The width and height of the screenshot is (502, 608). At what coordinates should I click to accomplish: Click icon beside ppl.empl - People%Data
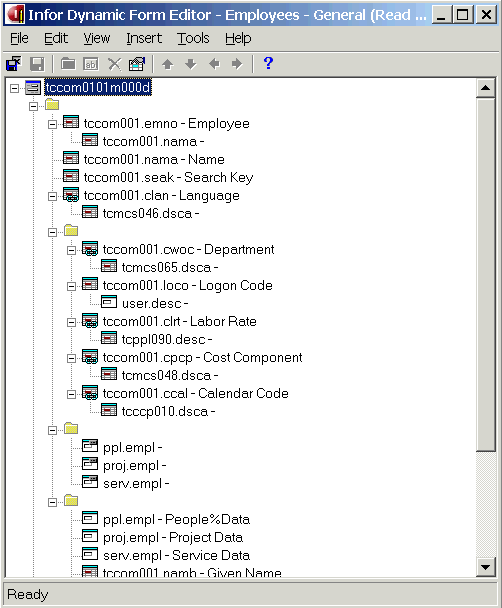90,518
